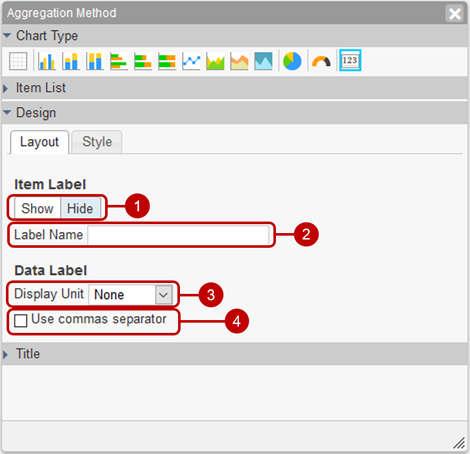This screenshot has width=470, height=454.
Task: Choose the clustered column chart icon
Action: pyautogui.click(x=47, y=61)
